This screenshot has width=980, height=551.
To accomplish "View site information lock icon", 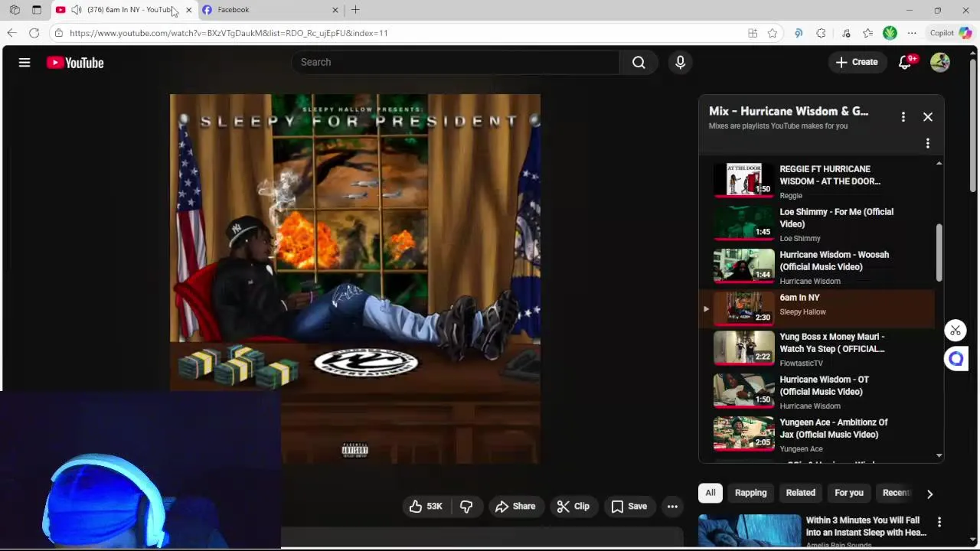I will click(x=59, y=33).
